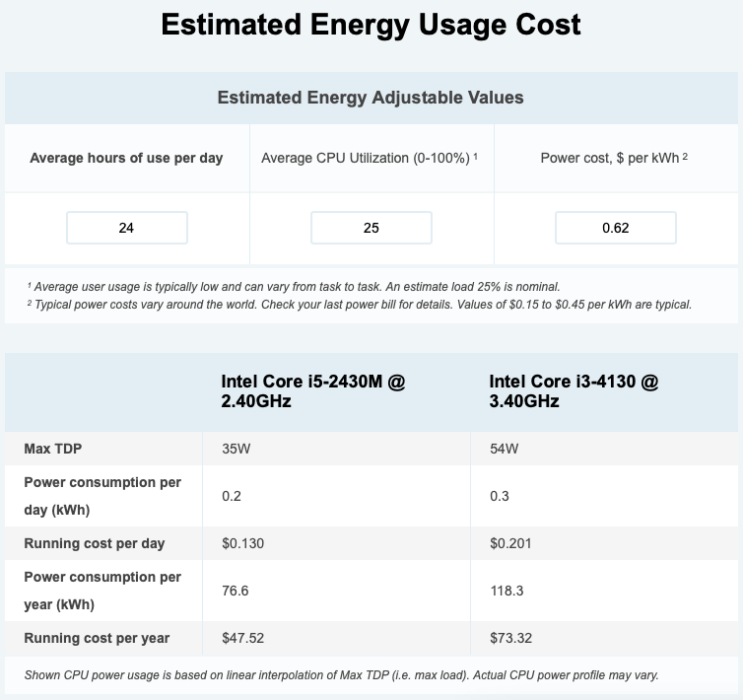Screen dimensions: 743x700
Task: Click the 35W Max TDP value
Action: point(236,449)
